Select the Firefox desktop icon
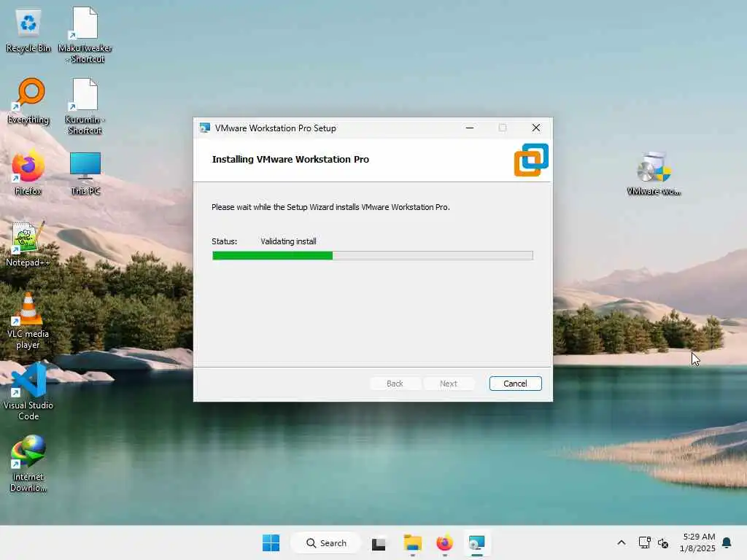This screenshot has width=747, height=560. point(28,173)
